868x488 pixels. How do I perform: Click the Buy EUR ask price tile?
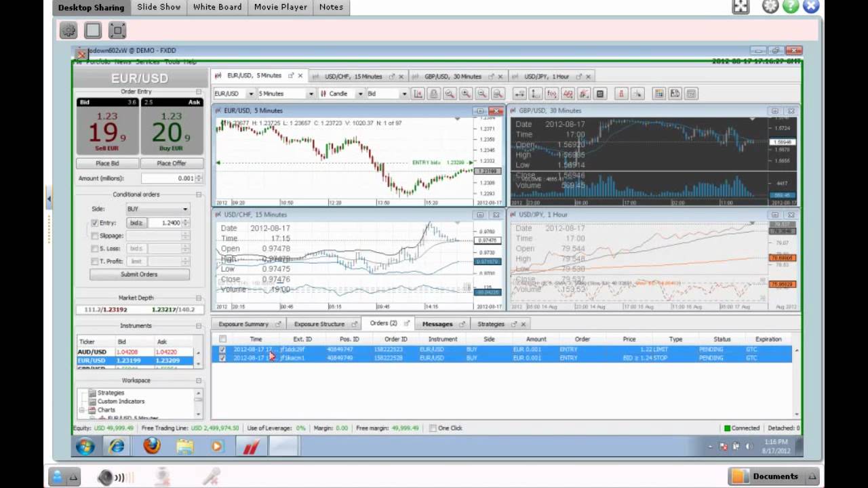point(172,126)
